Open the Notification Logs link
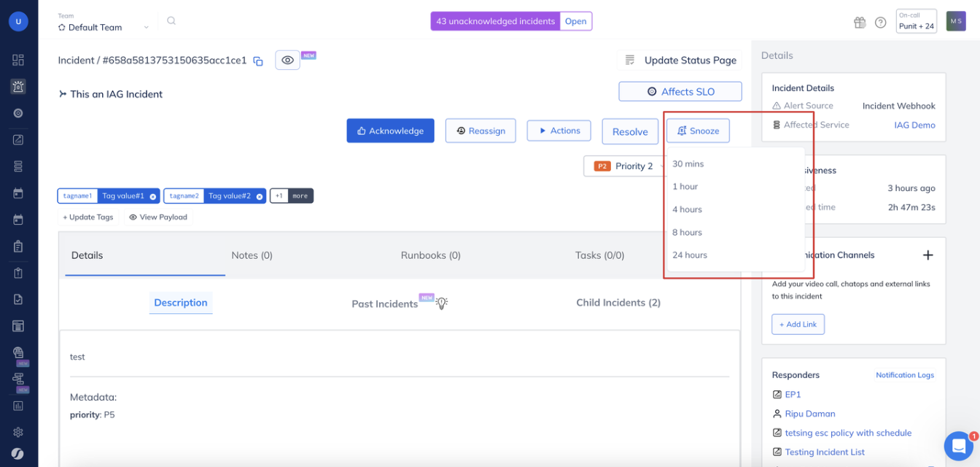 [x=904, y=375]
